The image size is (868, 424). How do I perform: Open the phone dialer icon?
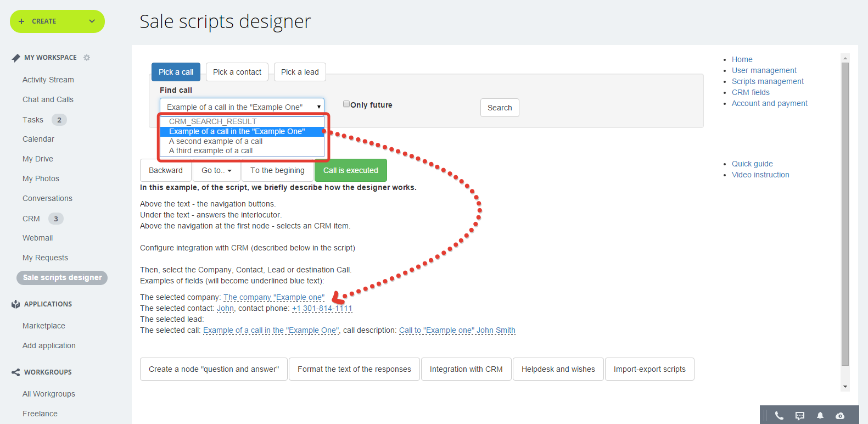(779, 416)
